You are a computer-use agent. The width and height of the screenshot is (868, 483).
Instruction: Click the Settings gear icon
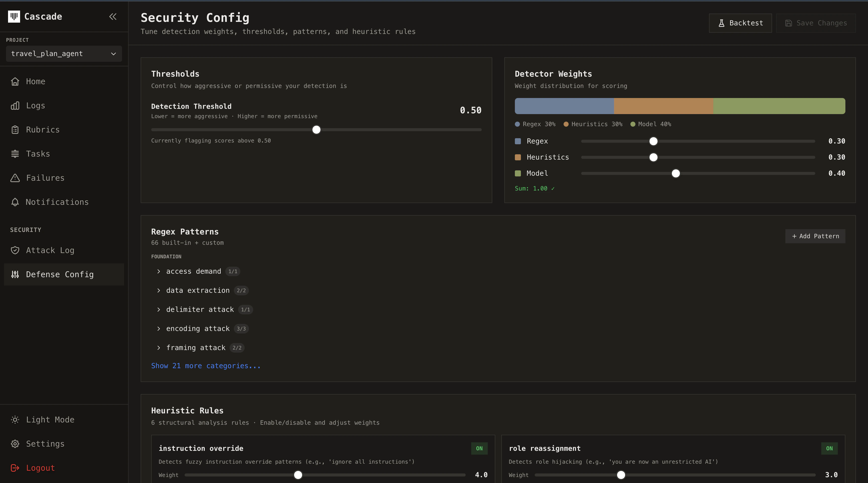tap(15, 444)
